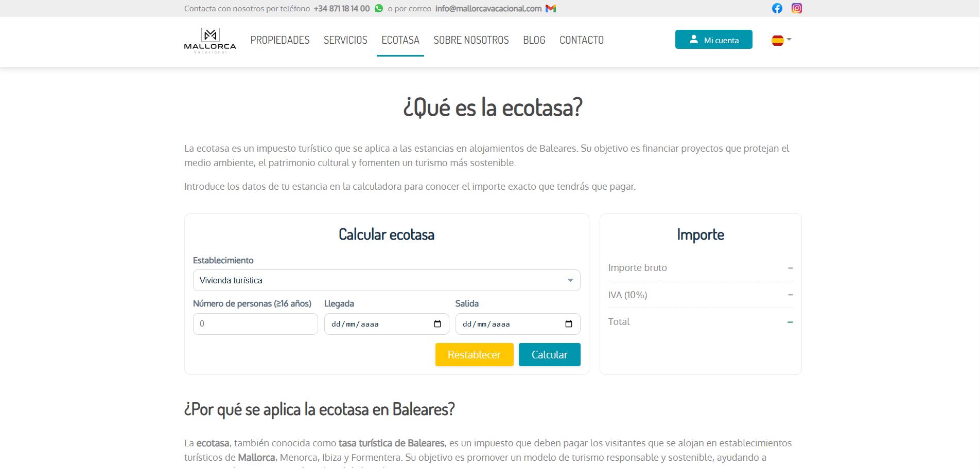Click the Mi cuenta button
The image size is (980, 470).
click(x=714, y=40)
